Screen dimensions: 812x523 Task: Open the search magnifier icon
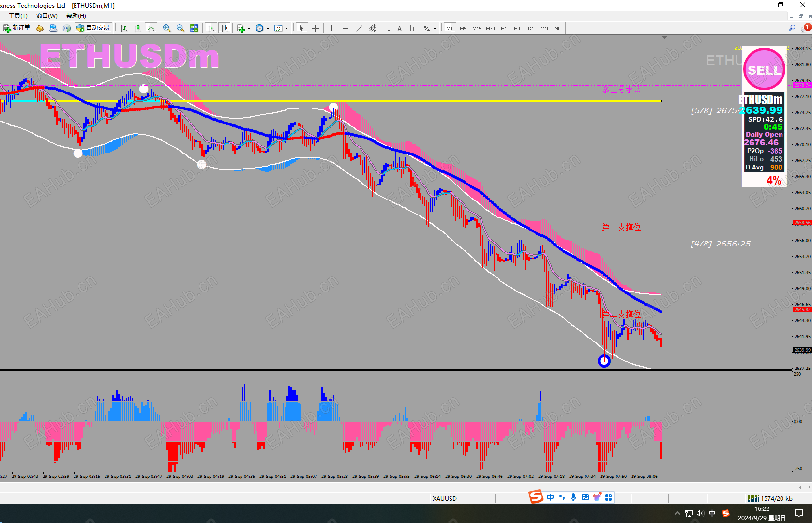pyautogui.click(x=792, y=28)
